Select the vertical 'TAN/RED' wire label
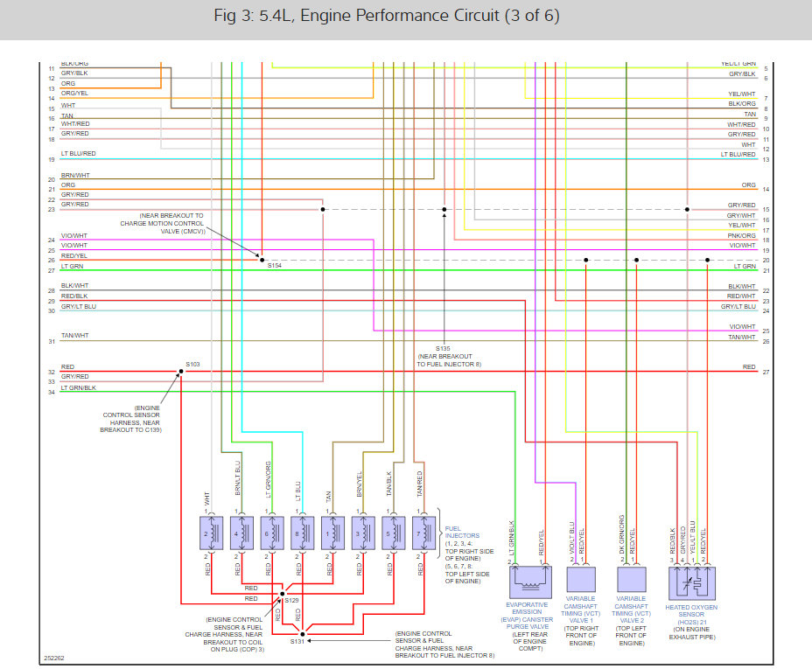Viewport: 812px width, 669px height. tap(420, 484)
